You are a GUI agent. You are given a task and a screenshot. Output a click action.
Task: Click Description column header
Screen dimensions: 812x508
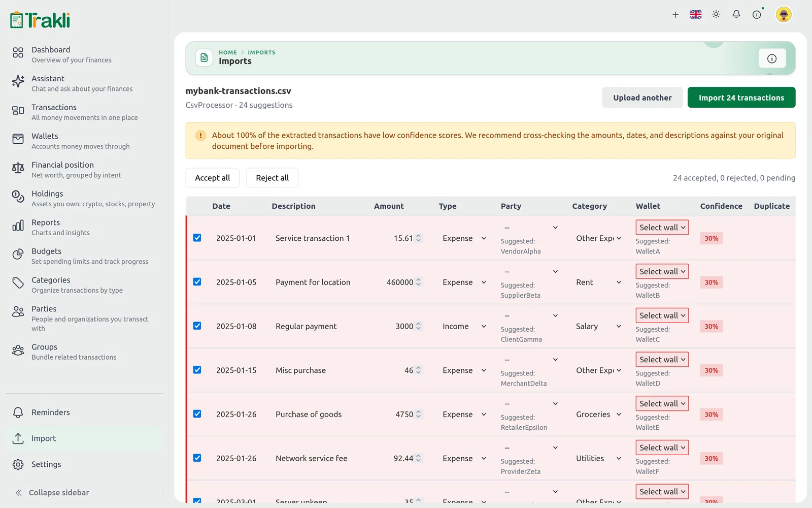pyautogui.click(x=293, y=206)
